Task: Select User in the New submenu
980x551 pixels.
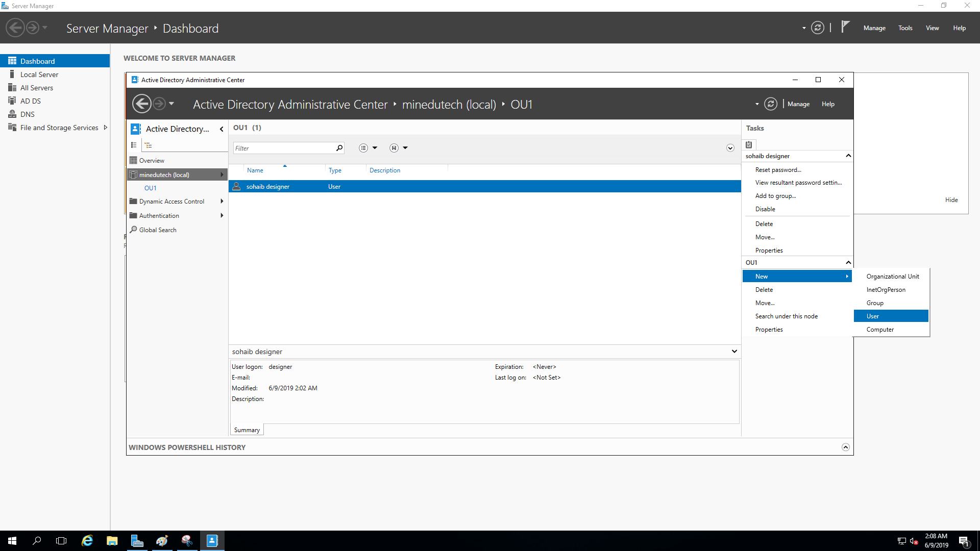Action: [x=873, y=316]
